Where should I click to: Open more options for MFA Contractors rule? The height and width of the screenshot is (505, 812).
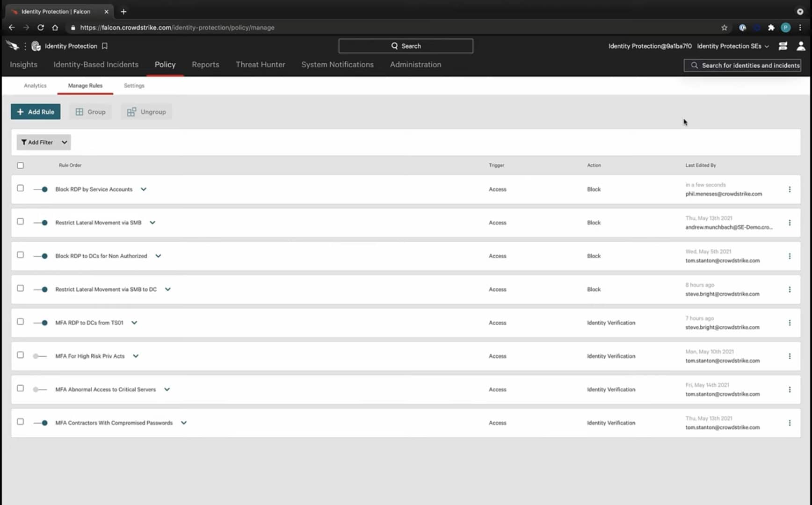tap(790, 423)
